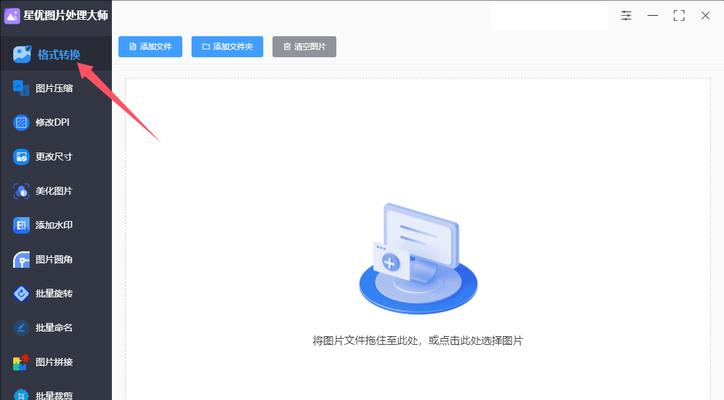
Task: Maximize the application window
Action: coord(679,16)
